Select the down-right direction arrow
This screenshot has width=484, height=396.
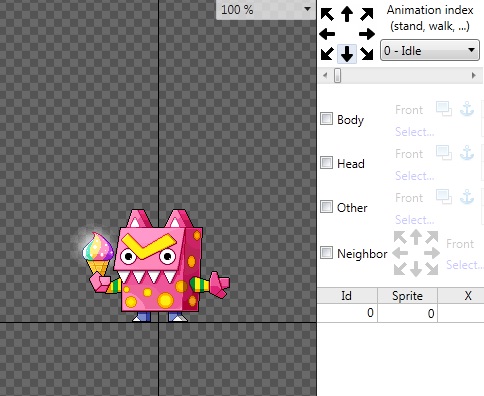pos(367,54)
